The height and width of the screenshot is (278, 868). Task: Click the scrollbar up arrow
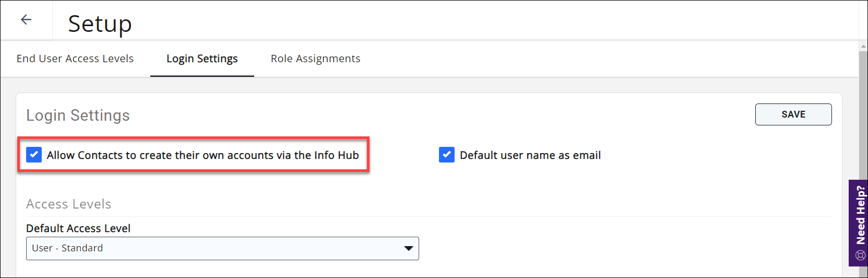click(x=863, y=47)
